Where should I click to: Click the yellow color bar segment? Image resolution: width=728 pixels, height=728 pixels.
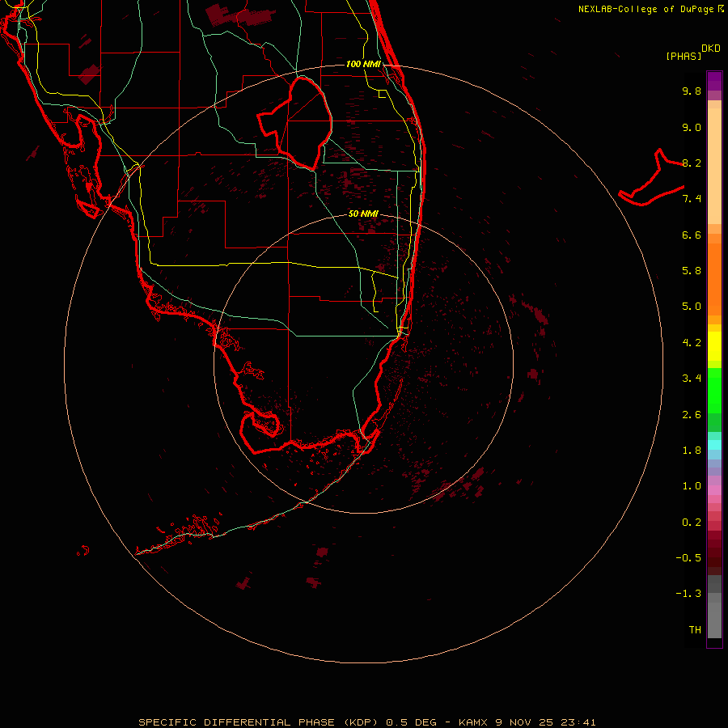(x=714, y=346)
